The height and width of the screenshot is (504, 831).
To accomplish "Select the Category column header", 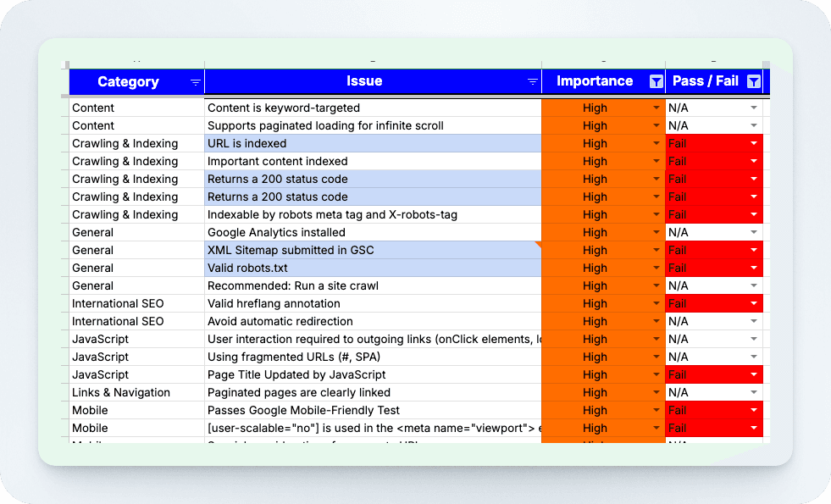I will (128, 82).
